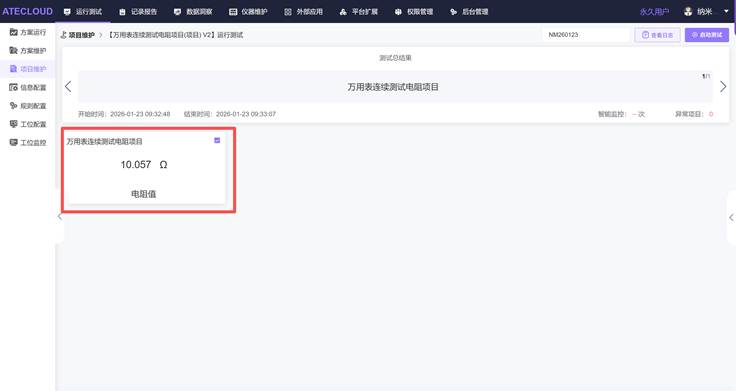Select the 工位监控 sidebar icon
This screenshot has height=391, width=736.
[14, 142]
